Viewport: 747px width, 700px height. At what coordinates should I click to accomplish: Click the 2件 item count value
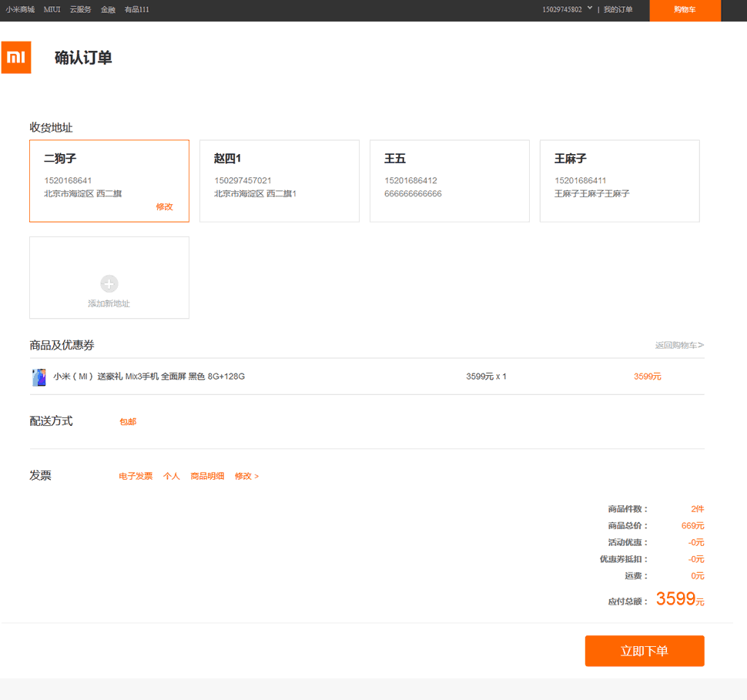tap(698, 509)
